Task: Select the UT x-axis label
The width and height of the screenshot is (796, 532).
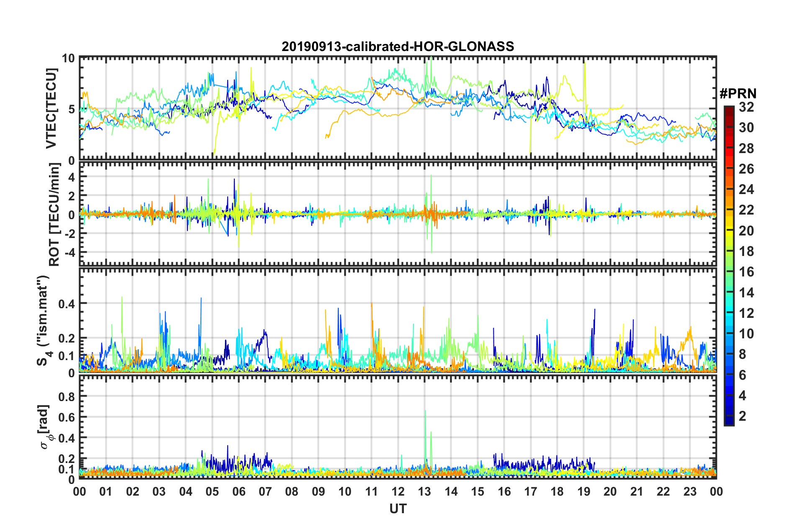Action: [398, 509]
